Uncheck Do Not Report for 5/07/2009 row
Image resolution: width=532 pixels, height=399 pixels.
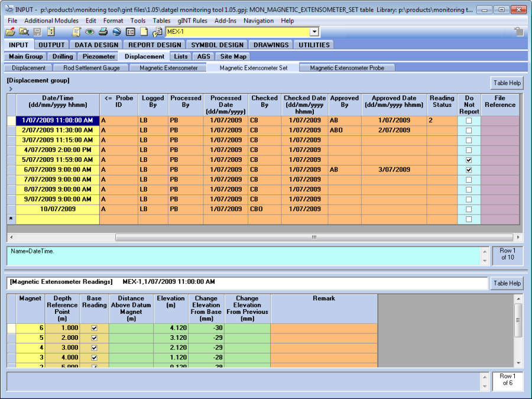coord(469,160)
